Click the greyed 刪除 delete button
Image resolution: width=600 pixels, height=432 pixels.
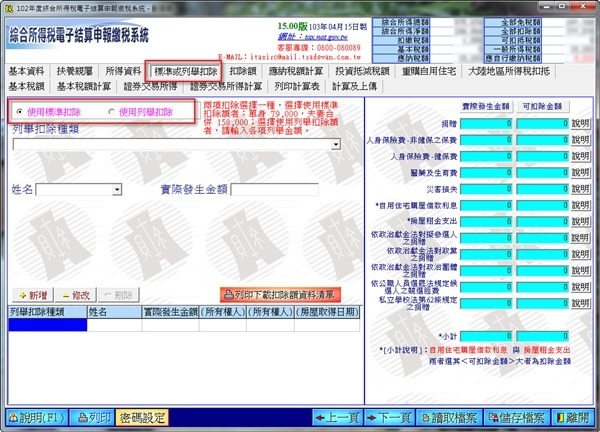pyautogui.click(x=119, y=295)
